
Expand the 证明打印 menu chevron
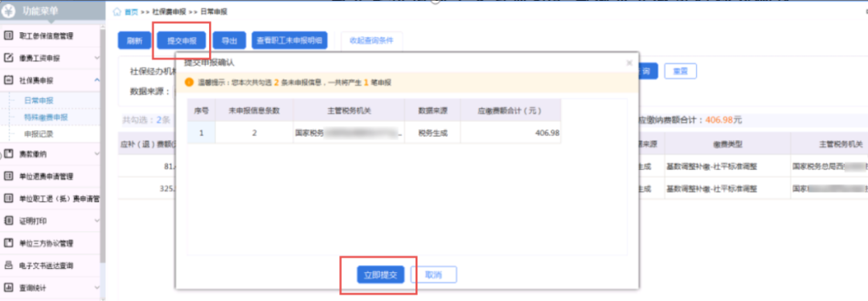coord(97,221)
